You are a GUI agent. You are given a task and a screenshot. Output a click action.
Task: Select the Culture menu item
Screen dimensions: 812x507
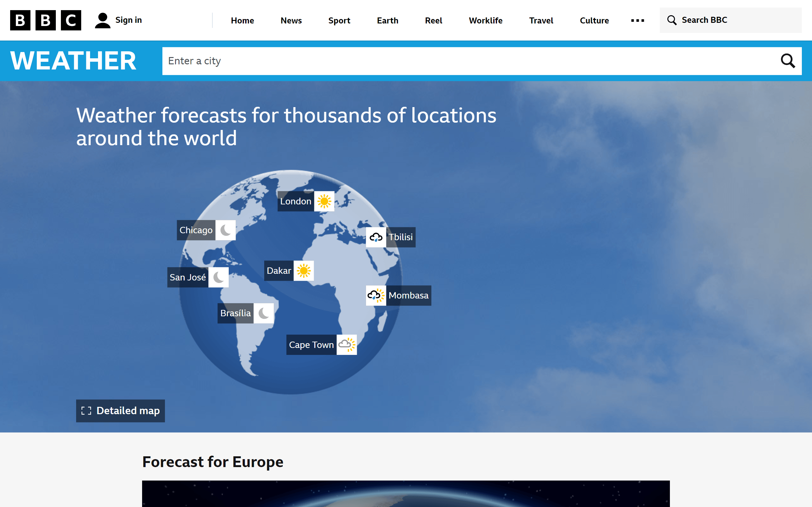(x=594, y=20)
